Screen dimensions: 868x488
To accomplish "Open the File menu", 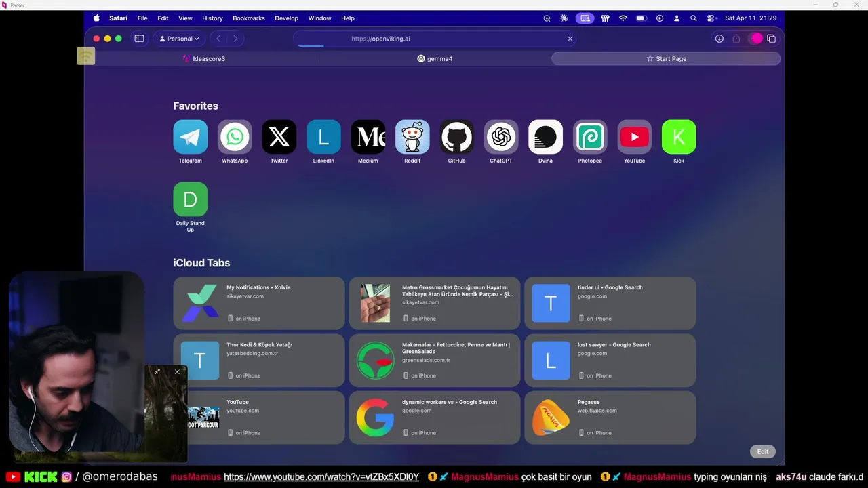I will tap(142, 18).
